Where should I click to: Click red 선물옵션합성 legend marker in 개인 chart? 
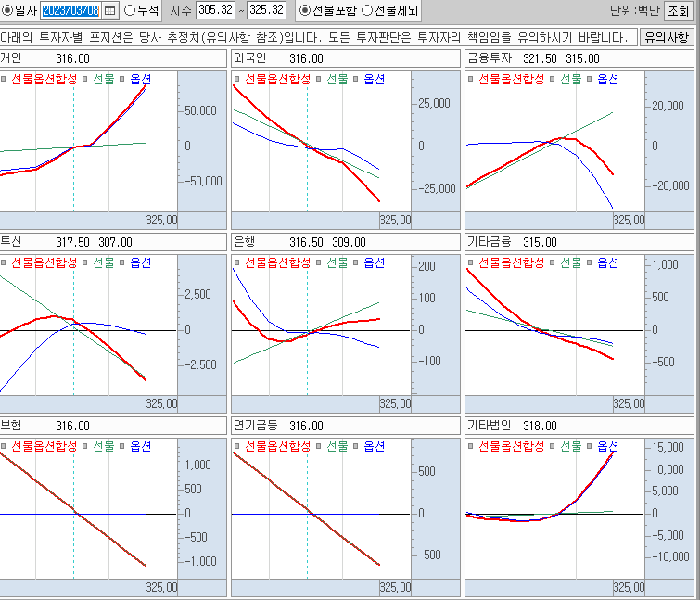5,80
